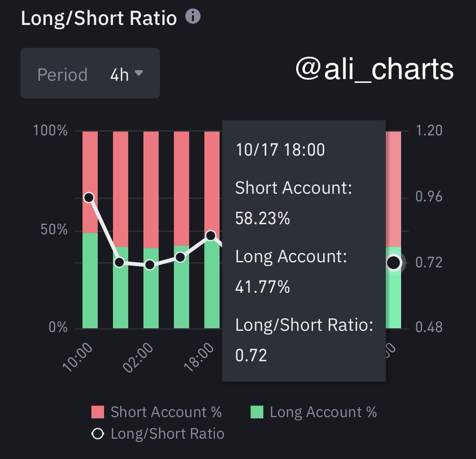
Task: Select the Period label
Action: click(62, 75)
